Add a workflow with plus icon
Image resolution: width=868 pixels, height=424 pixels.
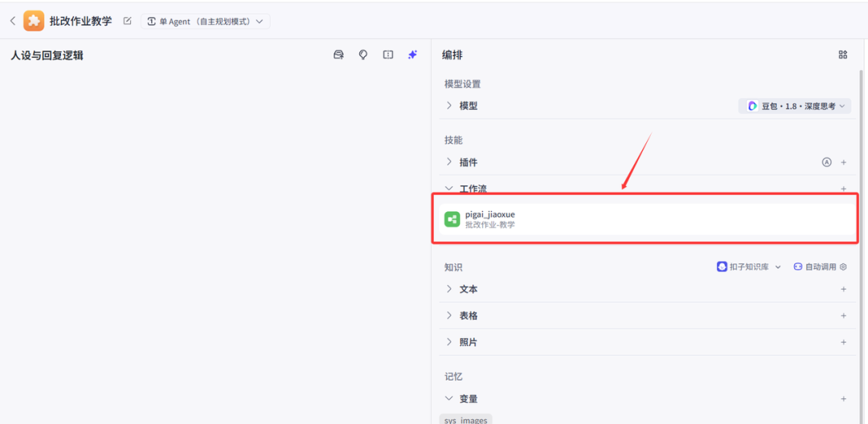click(x=844, y=189)
